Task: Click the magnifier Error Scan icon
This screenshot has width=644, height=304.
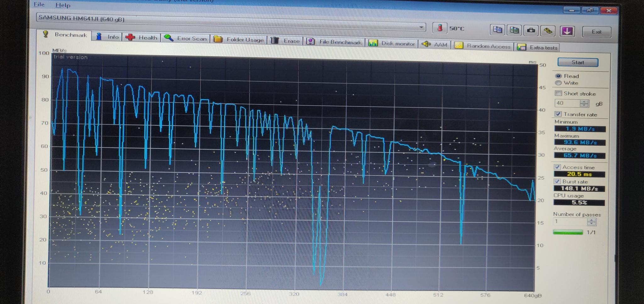Action: [169, 38]
